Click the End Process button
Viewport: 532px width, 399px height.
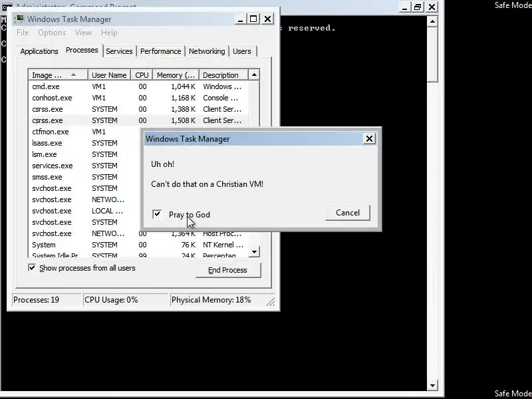[228, 270]
